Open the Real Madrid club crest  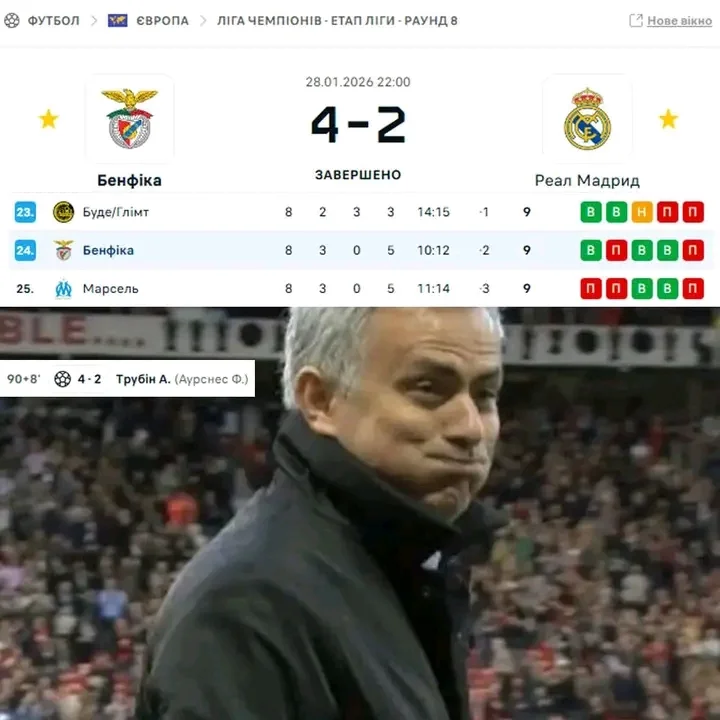point(587,119)
